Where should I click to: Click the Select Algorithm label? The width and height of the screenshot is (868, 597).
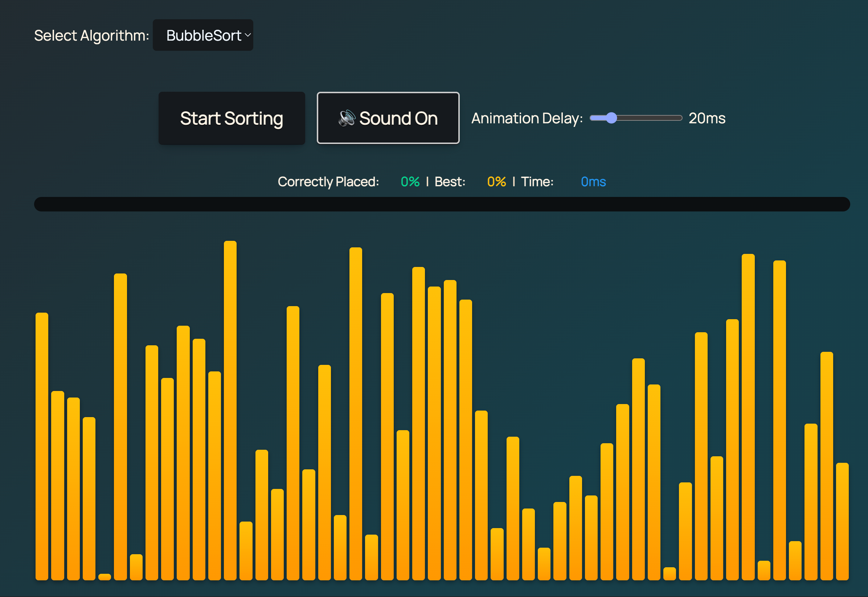tap(91, 36)
